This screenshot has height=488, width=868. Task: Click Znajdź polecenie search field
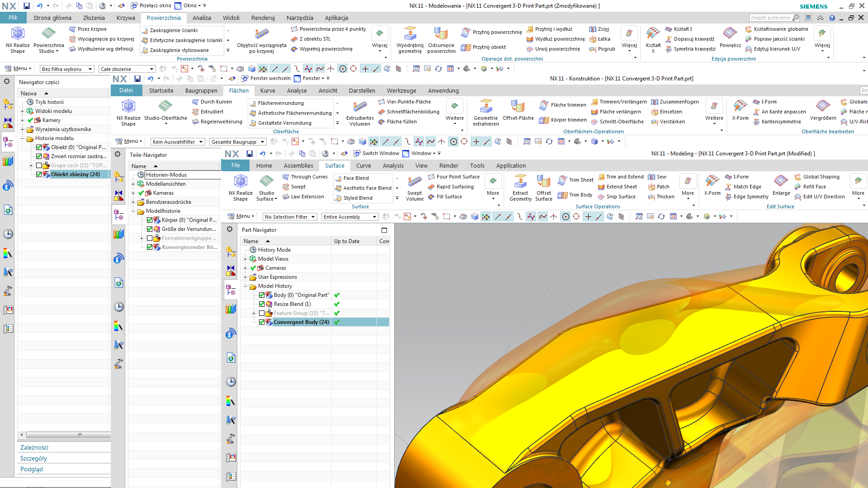point(775,18)
